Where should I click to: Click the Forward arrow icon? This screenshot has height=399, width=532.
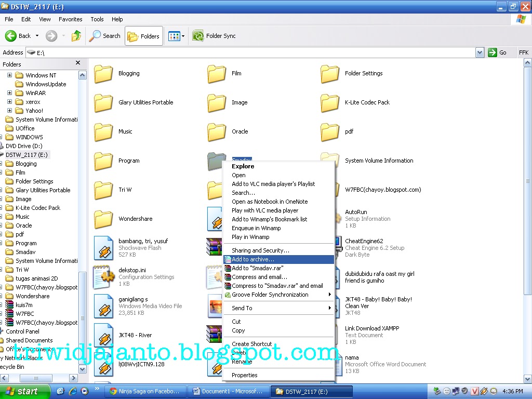(x=51, y=36)
